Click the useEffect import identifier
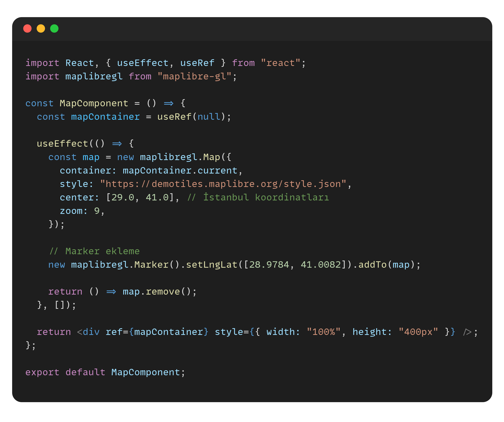Image resolution: width=504 pixels, height=422 pixels. click(x=143, y=63)
